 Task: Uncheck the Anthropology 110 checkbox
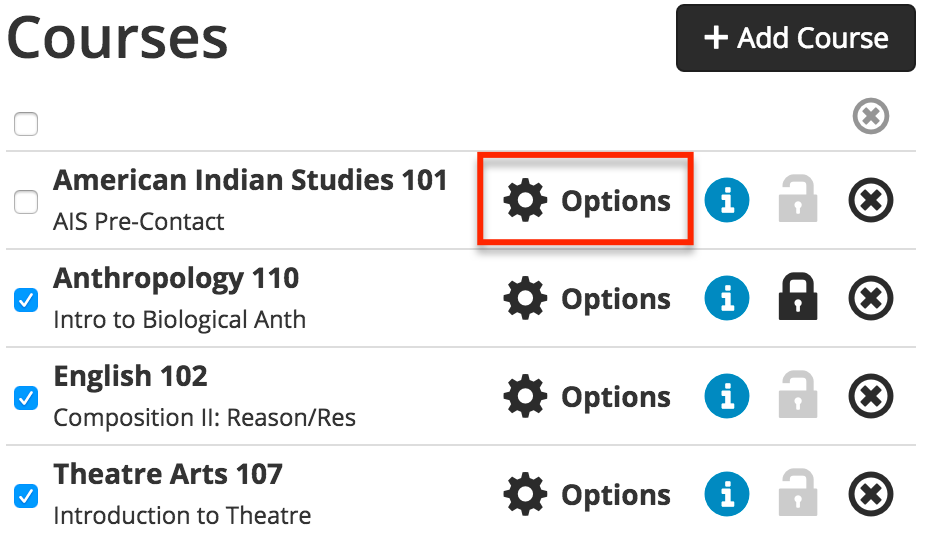click(26, 300)
